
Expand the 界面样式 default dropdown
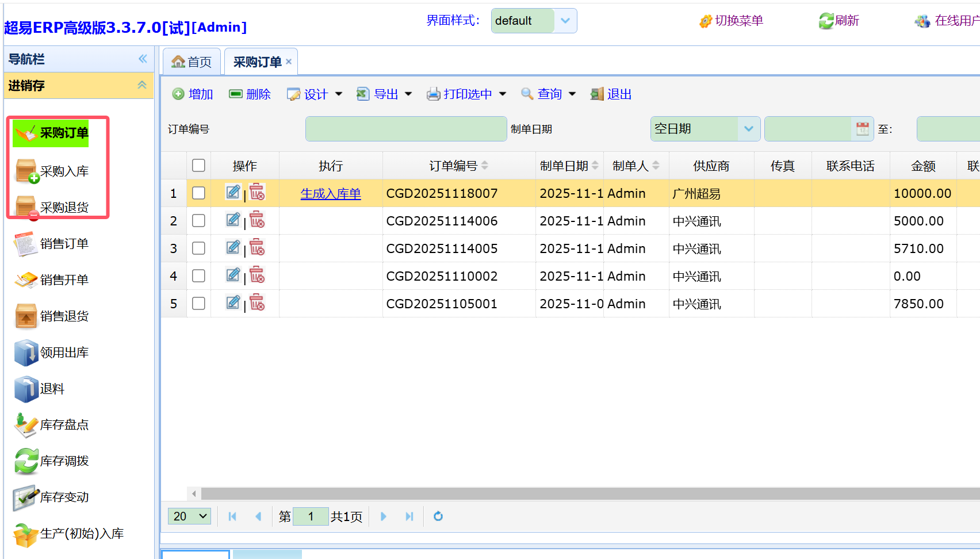[565, 21]
